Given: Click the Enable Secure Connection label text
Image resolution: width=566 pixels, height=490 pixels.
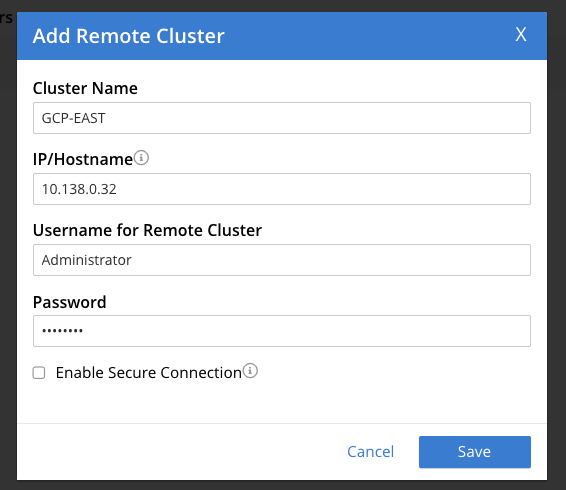Looking at the screenshot, I should point(149,373).
